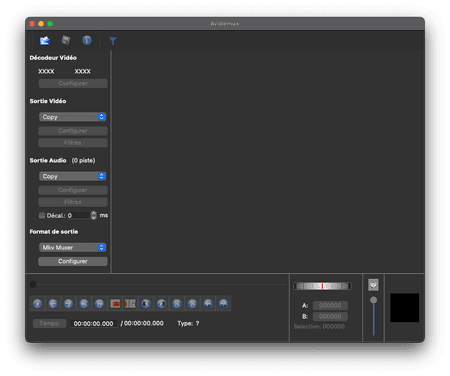
Task: Jump to the next keyframe
Action: point(99,304)
